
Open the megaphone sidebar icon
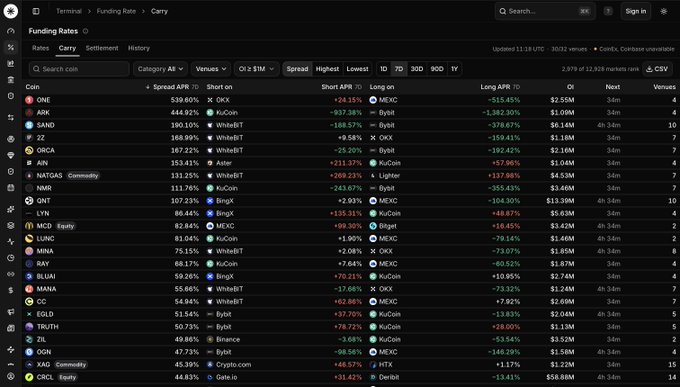tap(11, 312)
